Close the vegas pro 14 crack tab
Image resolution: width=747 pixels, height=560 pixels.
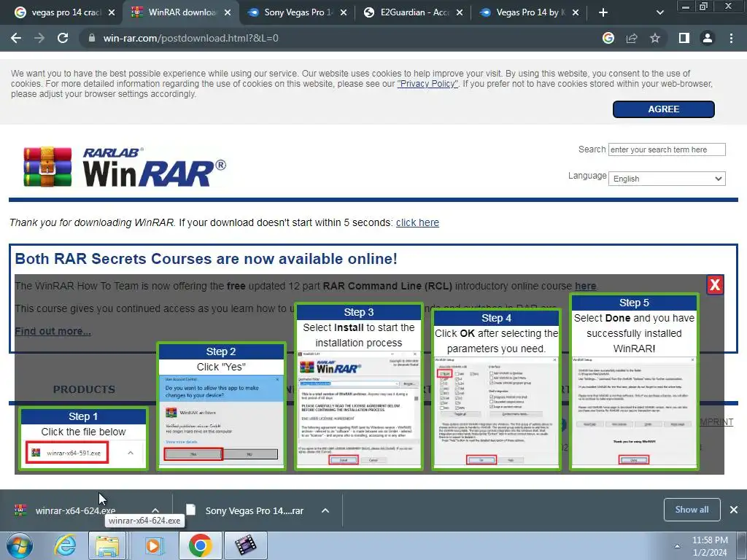pos(112,12)
